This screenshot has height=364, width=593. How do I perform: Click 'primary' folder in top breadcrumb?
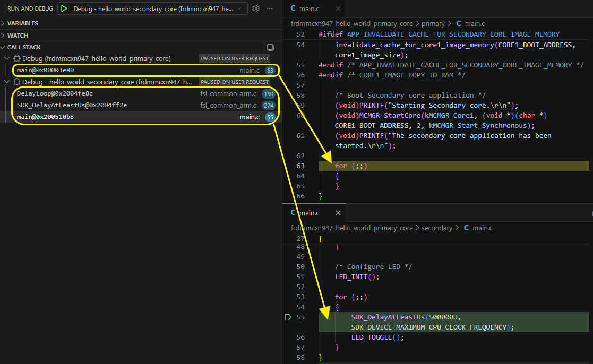[433, 23]
